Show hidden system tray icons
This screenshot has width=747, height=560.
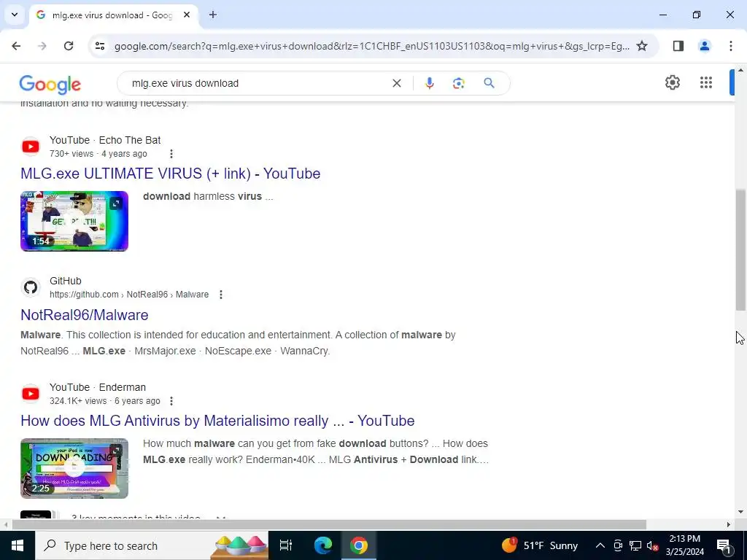coord(600,545)
